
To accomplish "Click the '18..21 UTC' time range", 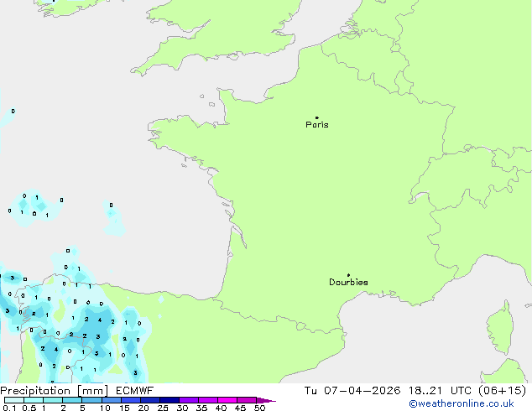I will 440,391.
